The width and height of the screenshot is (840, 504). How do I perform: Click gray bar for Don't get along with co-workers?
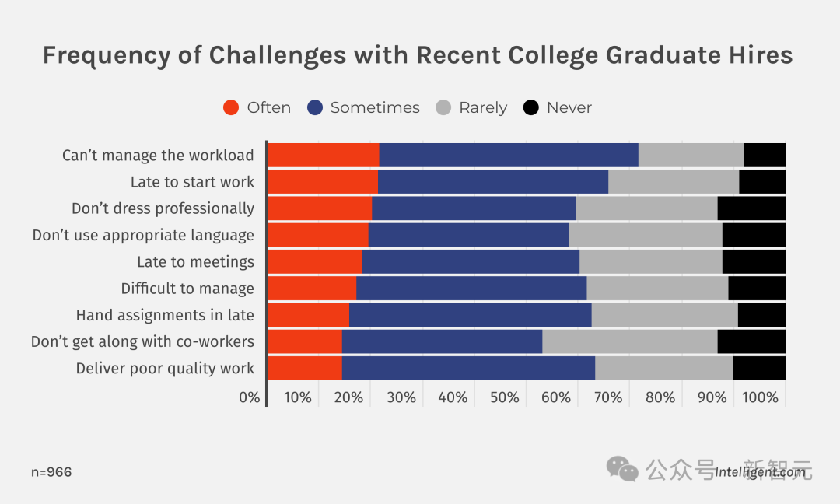pyautogui.click(x=630, y=341)
